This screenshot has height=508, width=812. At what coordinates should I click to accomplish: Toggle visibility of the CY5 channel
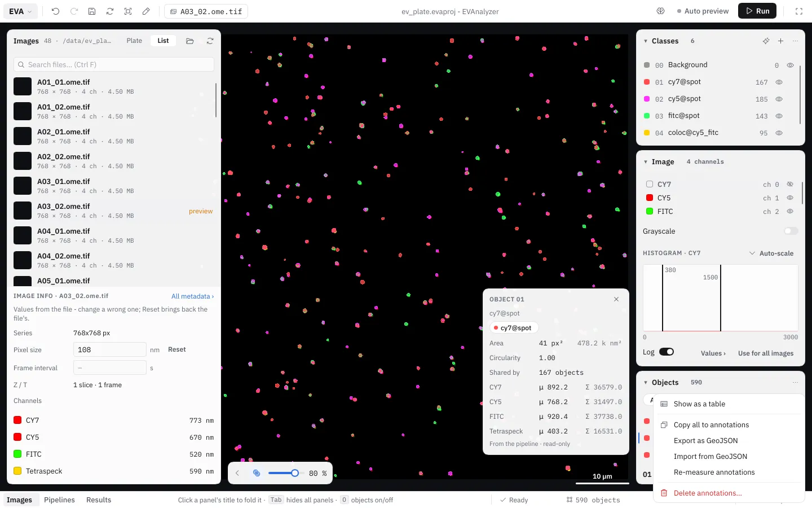(x=790, y=198)
